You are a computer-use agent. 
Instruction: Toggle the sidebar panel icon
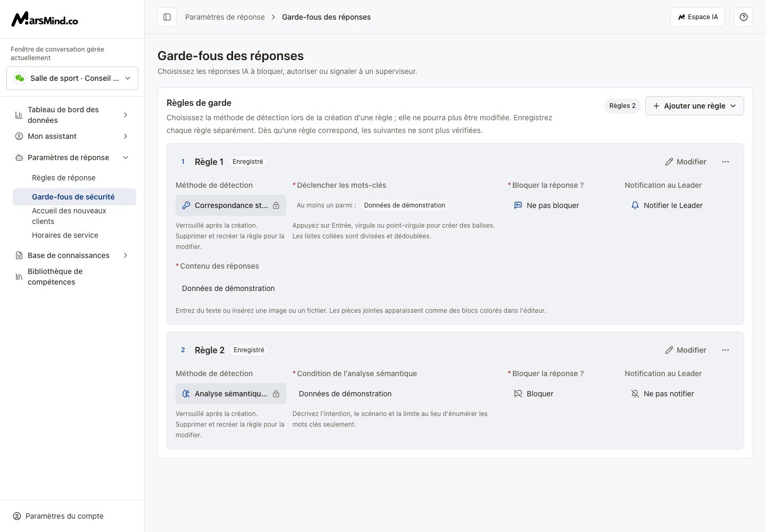167,17
